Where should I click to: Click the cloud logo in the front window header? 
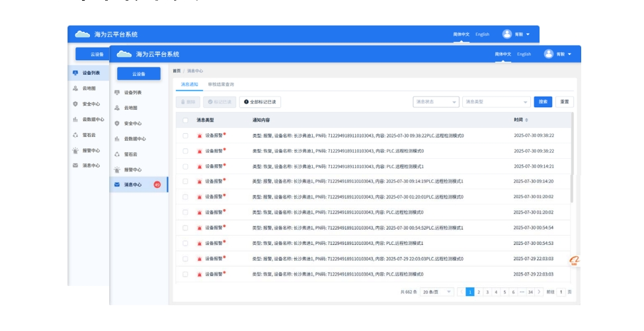(x=124, y=54)
